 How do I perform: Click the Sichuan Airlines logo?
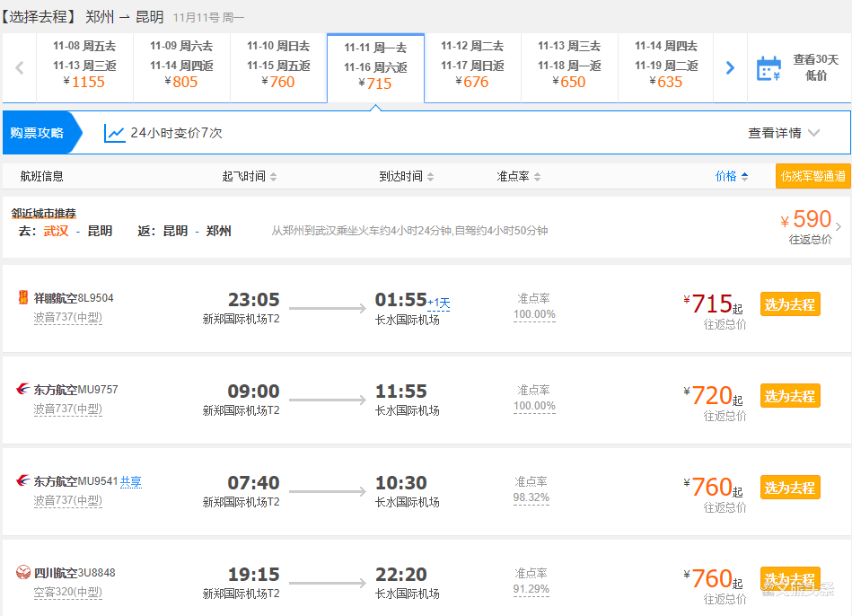(22, 572)
